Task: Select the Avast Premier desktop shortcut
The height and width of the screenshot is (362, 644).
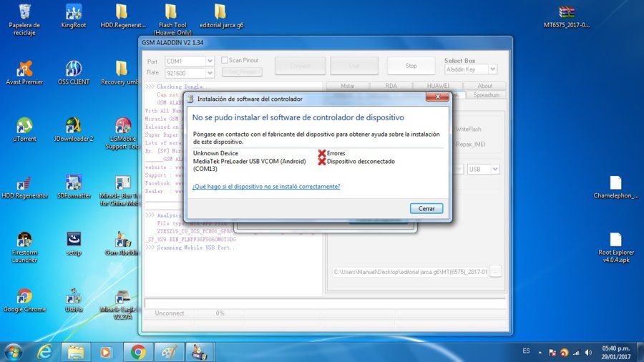Action: 24,73
